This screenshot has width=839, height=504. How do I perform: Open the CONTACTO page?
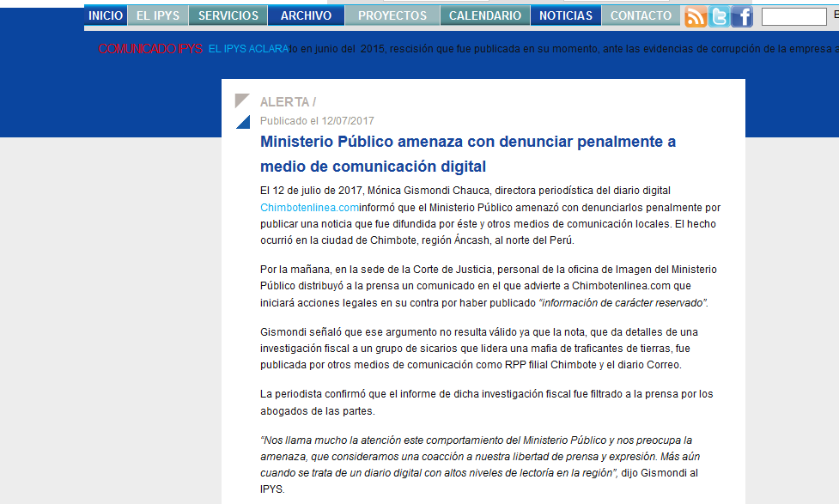(640, 15)
